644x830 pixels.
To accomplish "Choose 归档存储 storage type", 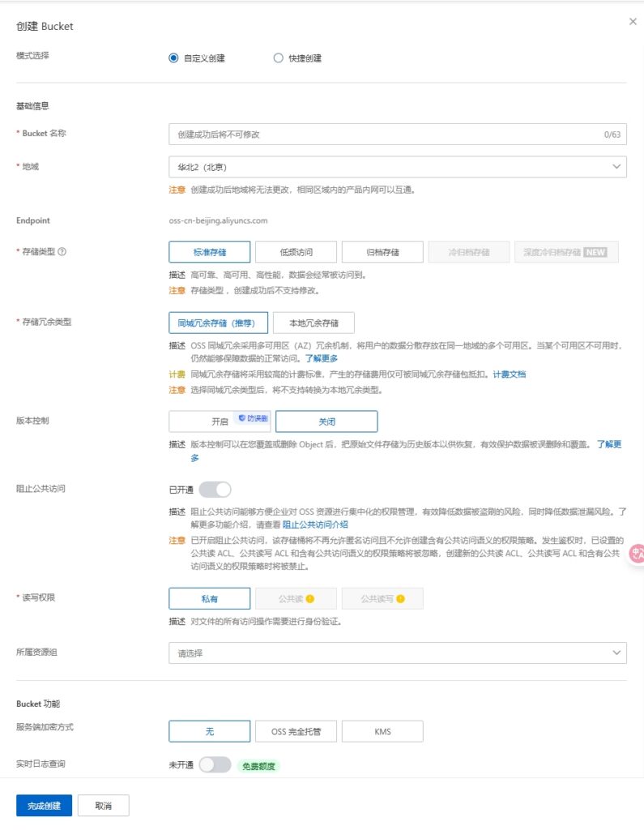I will 382,252.
